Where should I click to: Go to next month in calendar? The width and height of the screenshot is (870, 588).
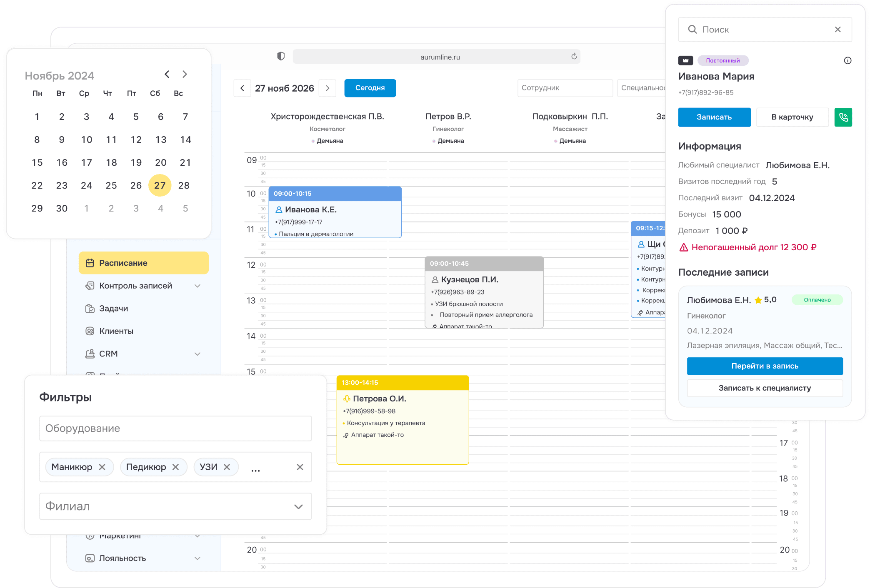coord(185,75)
